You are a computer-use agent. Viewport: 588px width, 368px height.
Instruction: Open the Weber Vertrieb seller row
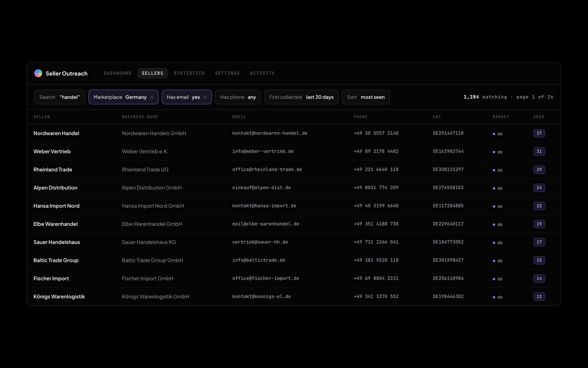(x=294, y=151)
